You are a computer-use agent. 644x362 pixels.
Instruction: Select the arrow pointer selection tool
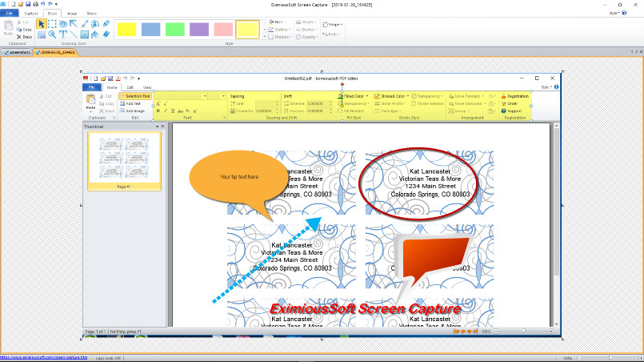pyautogui.click(x=41, y=24)
